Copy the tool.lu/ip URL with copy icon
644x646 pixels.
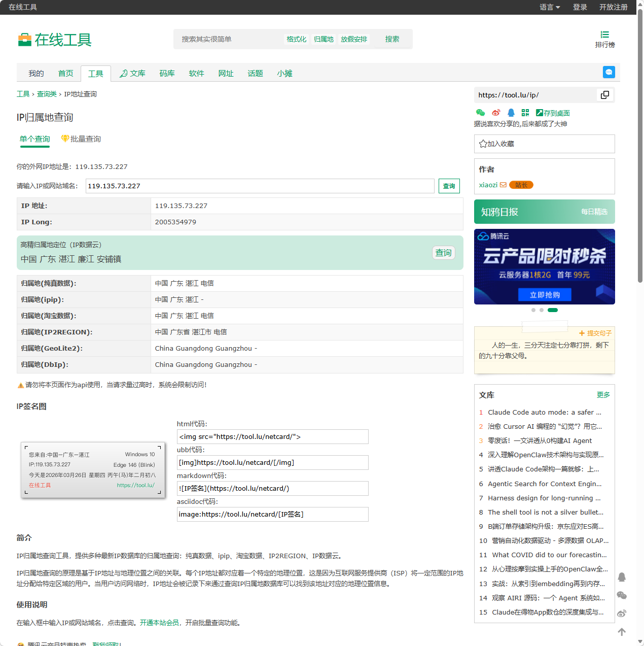pos(604,95)
